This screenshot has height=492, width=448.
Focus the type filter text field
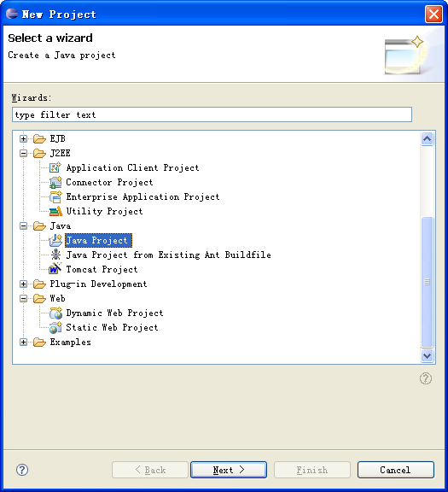click(x=212, y=114)
